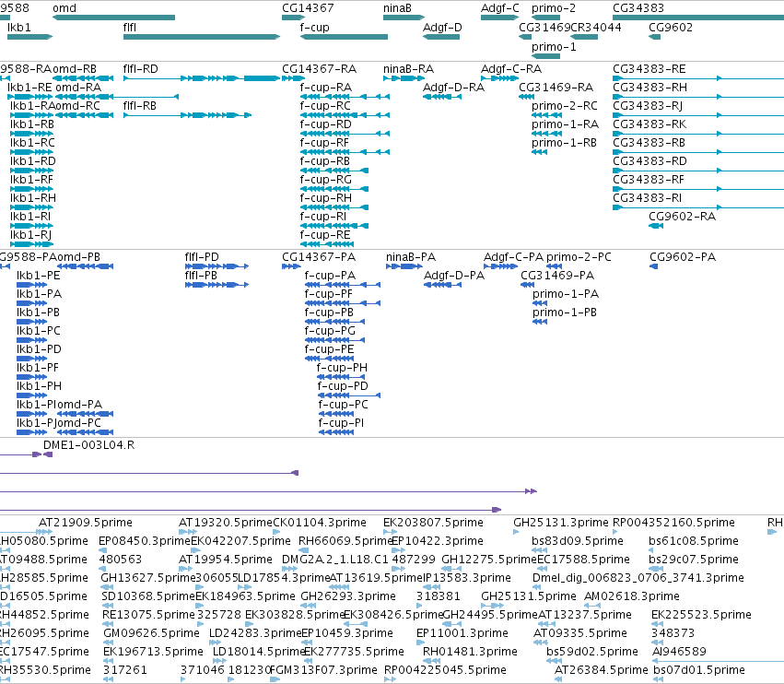Open transcript primo-1-RB label
Viewport: 784px width, 684px height.
click(x=564, y=143)
